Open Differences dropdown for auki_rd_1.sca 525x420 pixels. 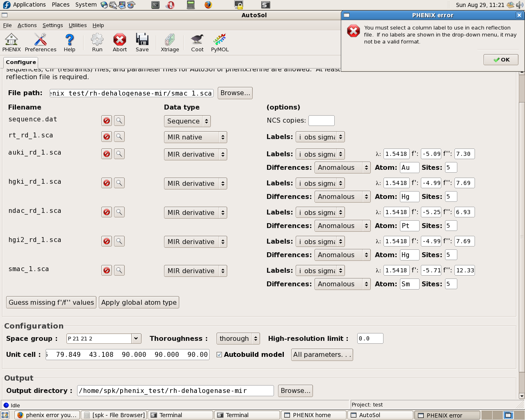342,168
